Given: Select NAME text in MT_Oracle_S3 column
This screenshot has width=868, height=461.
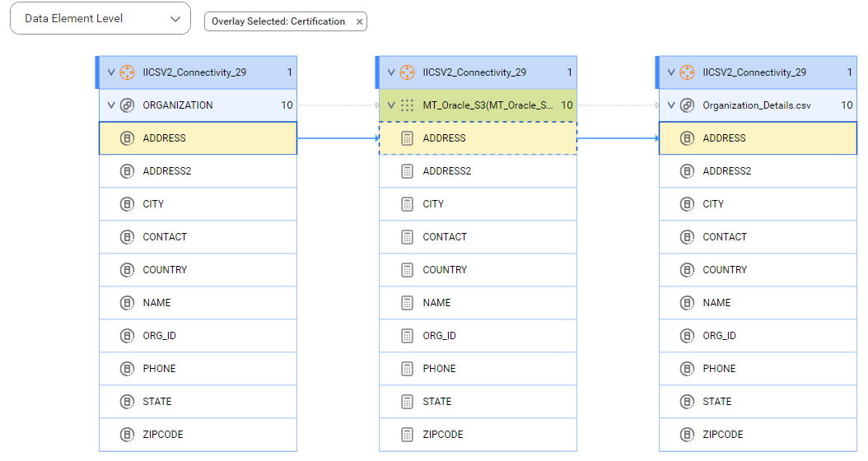Looking at the screenshot, I should point(436,303).
